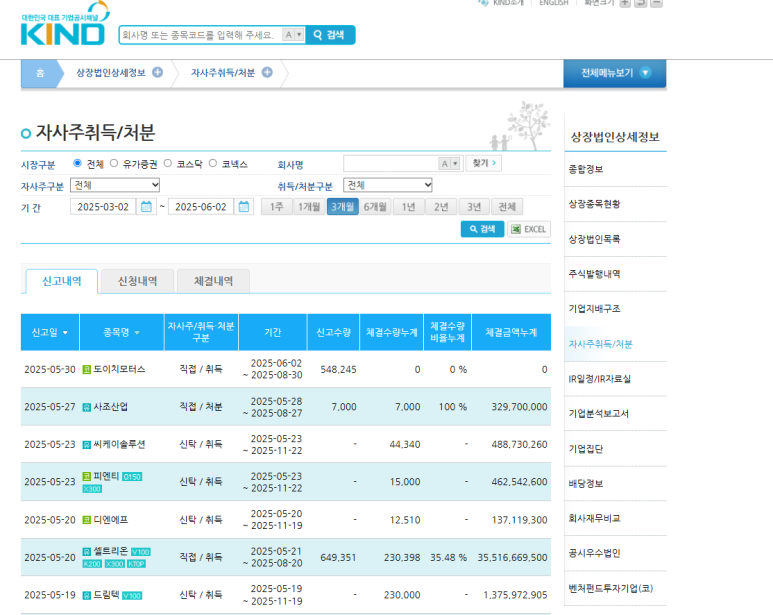The height and width of the screenshot is (615, 773).
Task: Switch to the 체결내역 tab
Action: point(213,281)
